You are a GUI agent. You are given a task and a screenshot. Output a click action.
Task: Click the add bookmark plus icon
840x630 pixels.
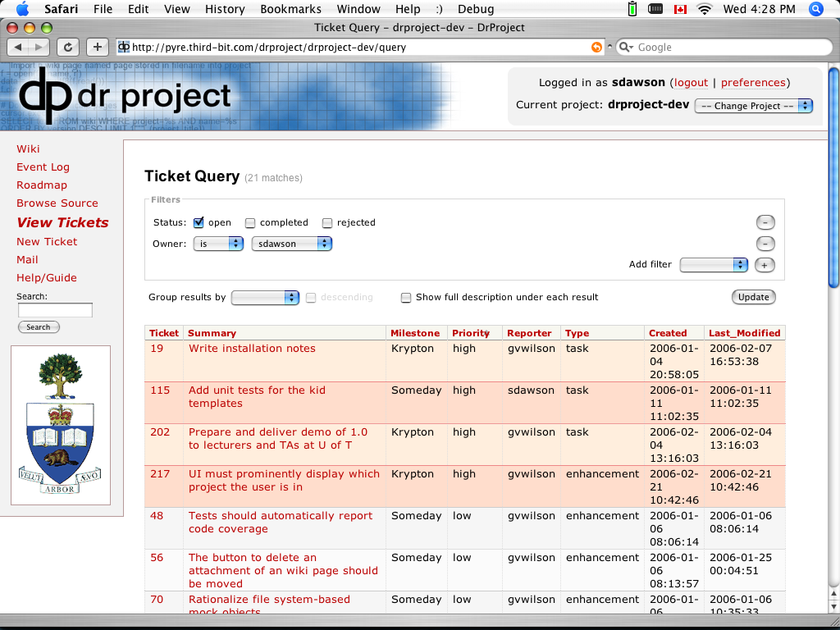(97, 48)
